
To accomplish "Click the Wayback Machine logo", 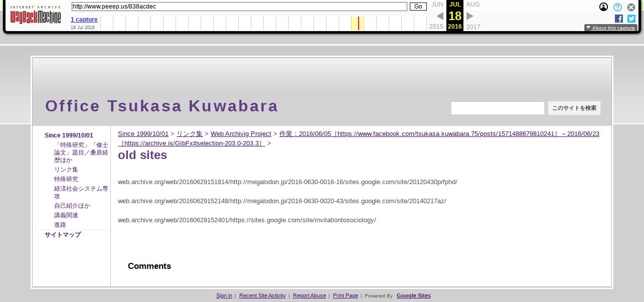I will coord(36,15).
